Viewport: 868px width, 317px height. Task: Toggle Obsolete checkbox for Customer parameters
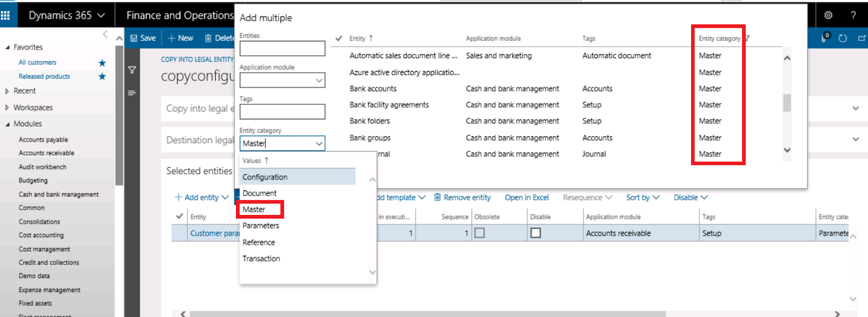(x=480, y=233)
